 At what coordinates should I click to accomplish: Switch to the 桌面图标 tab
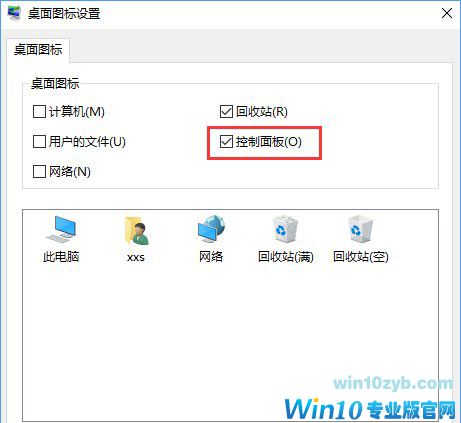(x=38, y=50)
